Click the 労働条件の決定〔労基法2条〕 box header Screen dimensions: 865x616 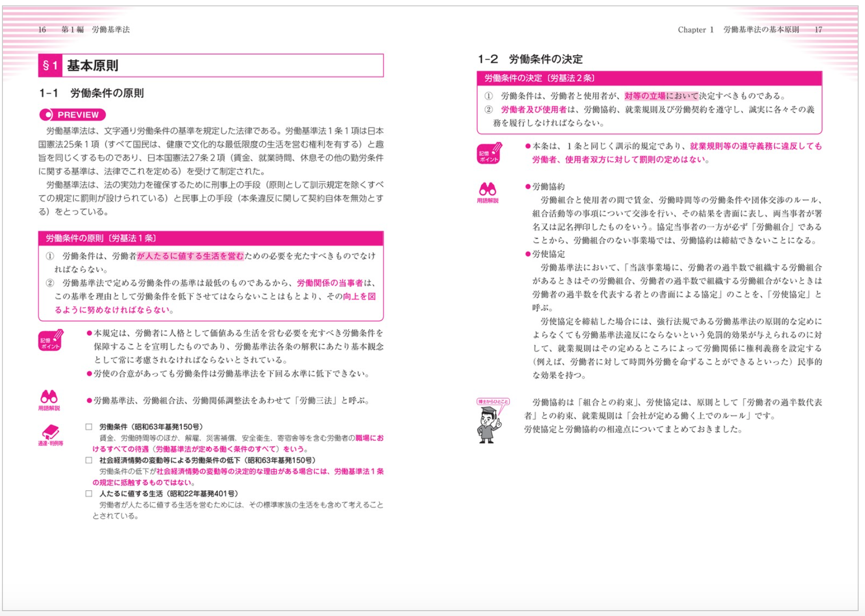click(649, 78)
